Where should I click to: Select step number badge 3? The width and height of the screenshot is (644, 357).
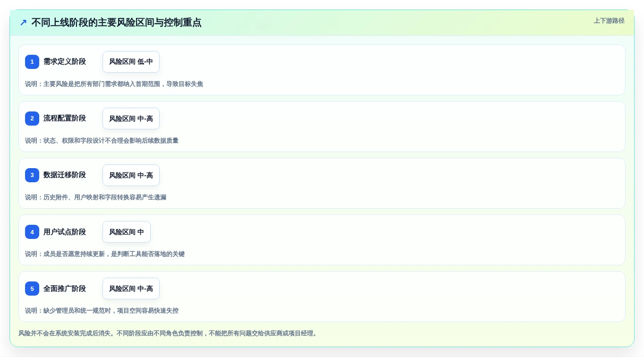(32, 175)
